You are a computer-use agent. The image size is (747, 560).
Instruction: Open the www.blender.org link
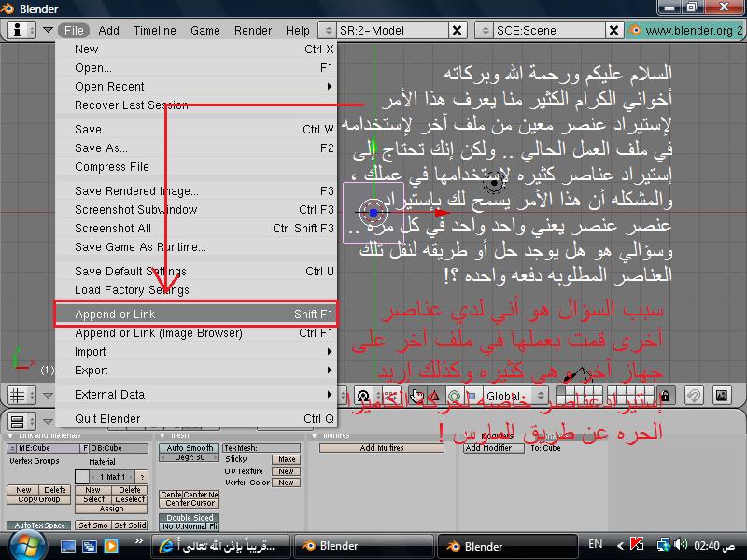693,31
